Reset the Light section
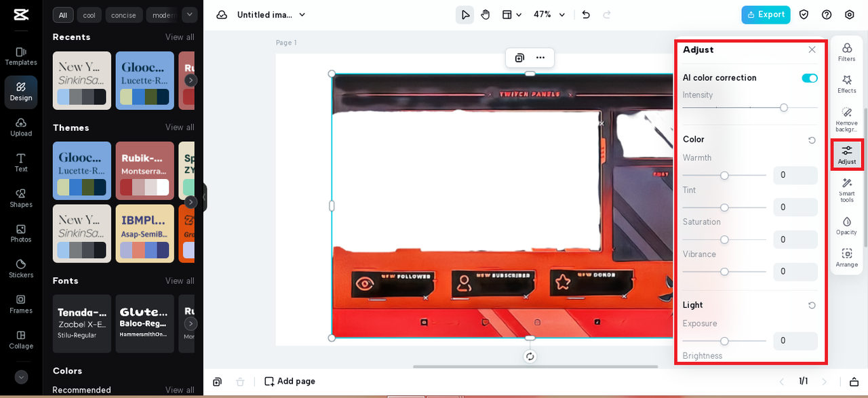 coord(812,306)
